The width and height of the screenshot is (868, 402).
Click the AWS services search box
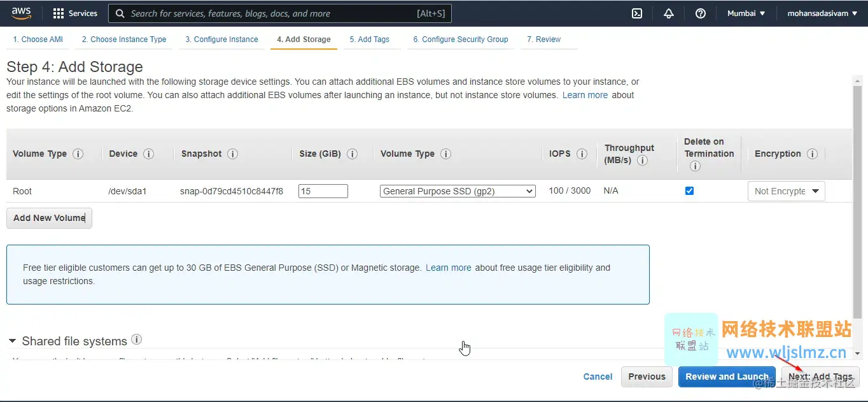tap(280, 13)
